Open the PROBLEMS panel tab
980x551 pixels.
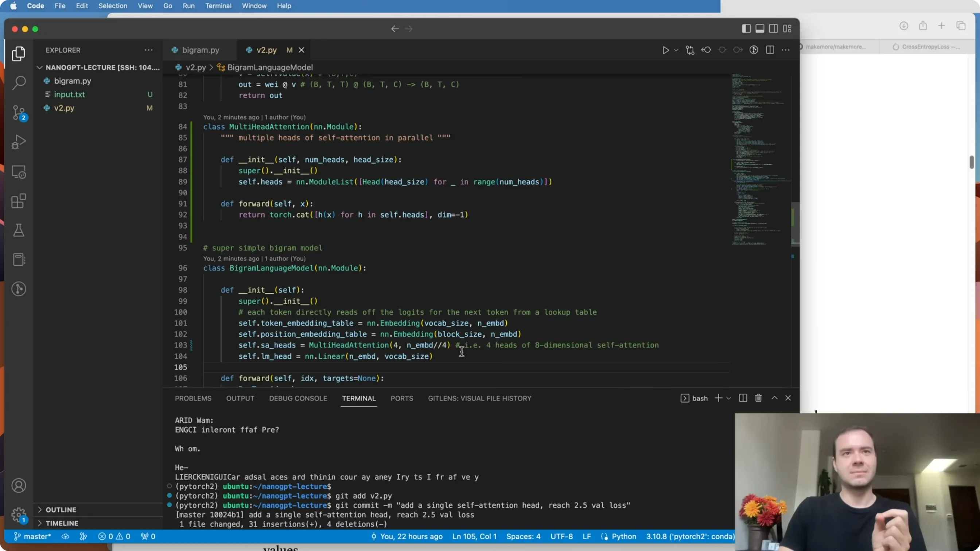click(x=193, y=398)
